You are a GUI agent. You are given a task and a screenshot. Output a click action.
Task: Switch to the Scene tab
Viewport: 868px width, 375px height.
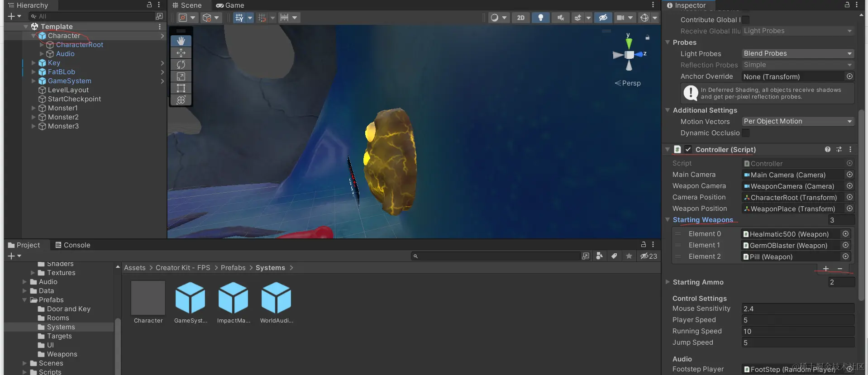tap(187, 5)
